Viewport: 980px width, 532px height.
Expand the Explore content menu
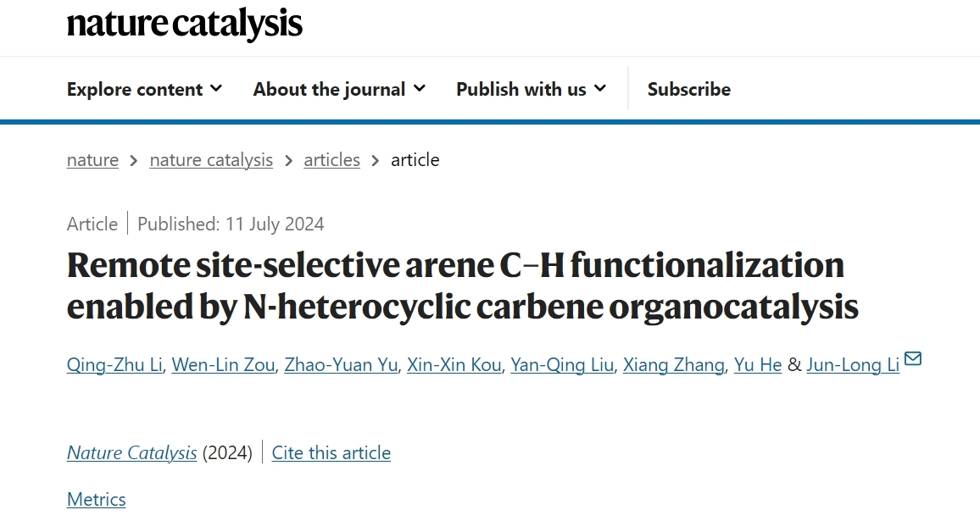coord(144,89)
